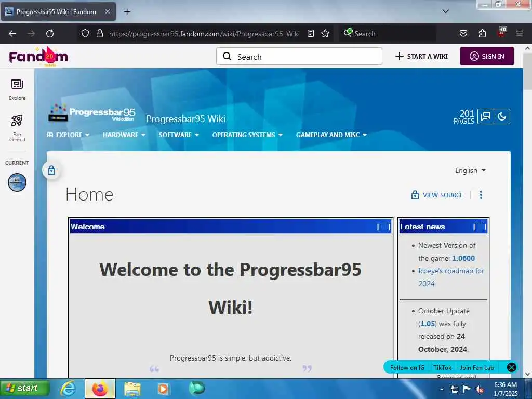Screen dimensions: 532x399
Task: Show hidden tray icons arrow
Action: coord(442,389)
